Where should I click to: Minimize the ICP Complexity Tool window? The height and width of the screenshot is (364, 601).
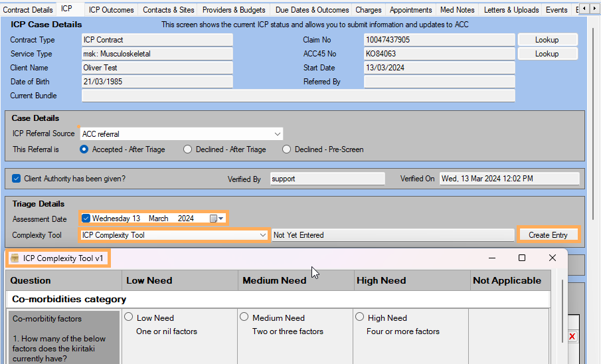click(492, 258)
